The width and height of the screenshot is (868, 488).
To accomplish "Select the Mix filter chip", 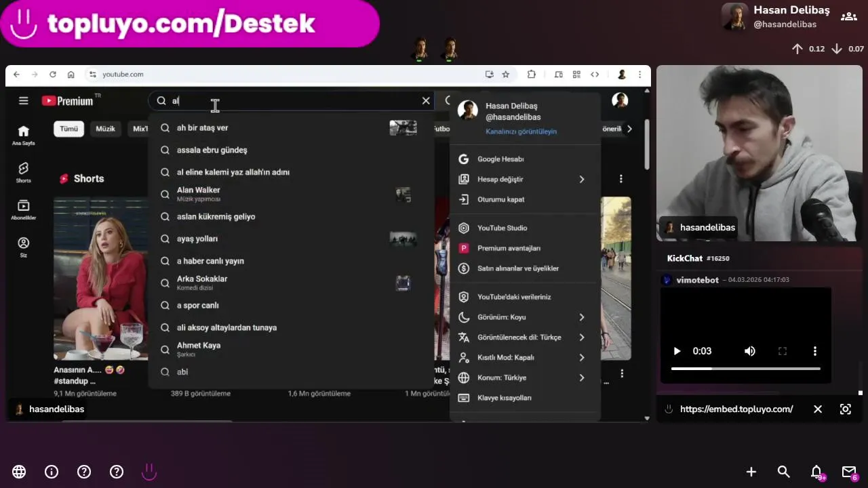I will [138, 129].
